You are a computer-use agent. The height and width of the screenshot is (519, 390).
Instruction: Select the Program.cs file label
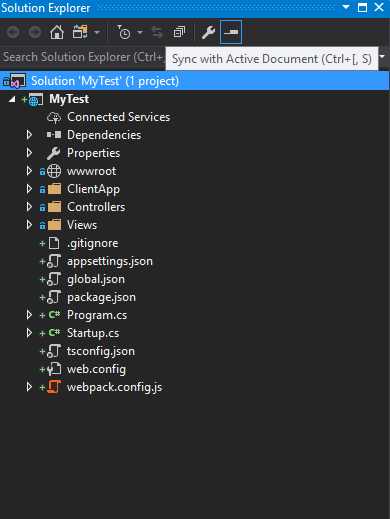(x=97, y=315)
